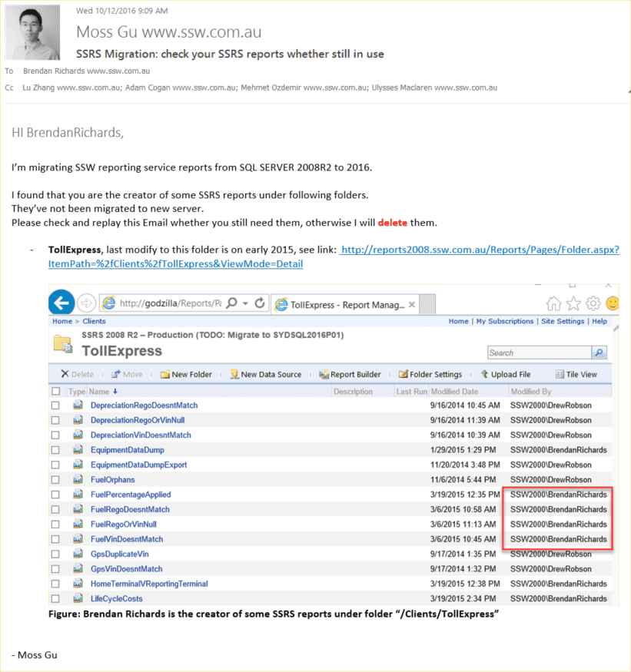Image resolution: width=631 pixels, height=672 pixels.
Task: Click New Data Source in toolbar
Action: 265,374
